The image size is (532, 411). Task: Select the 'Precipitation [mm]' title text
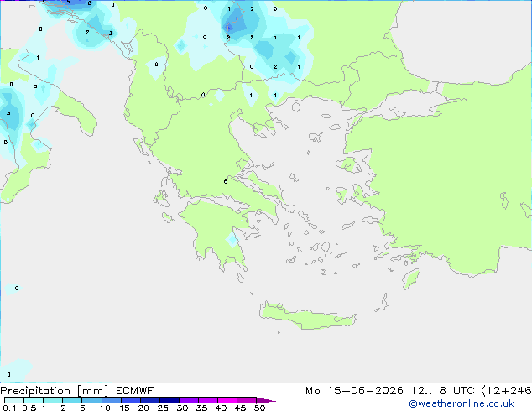pyautogui.click(x=55, y=391)
